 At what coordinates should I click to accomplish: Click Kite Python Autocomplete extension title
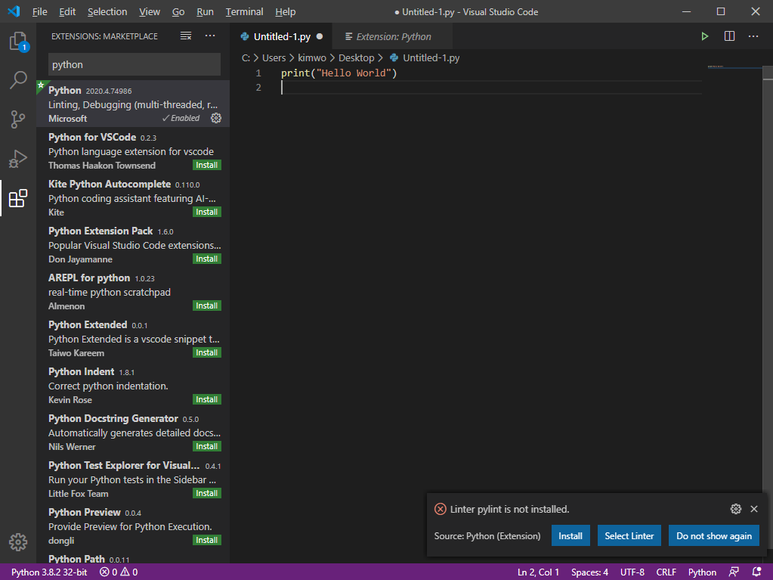point(109,184)
